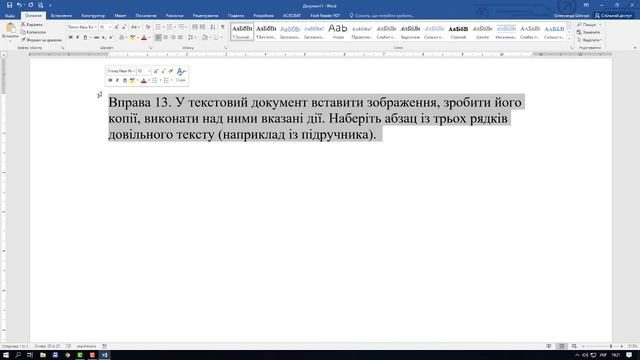Open Windows taskbar search
640x360 pixels.
coord(18,355)
